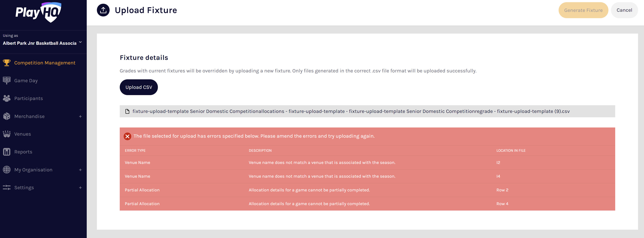
Task: Click the Reports chart icon
Action: 7,152
